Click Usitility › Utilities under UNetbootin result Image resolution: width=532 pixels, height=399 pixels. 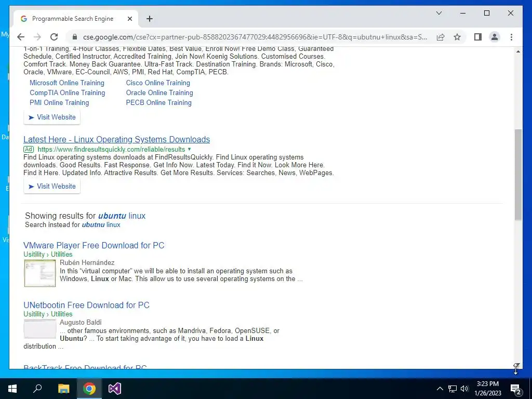48,314
